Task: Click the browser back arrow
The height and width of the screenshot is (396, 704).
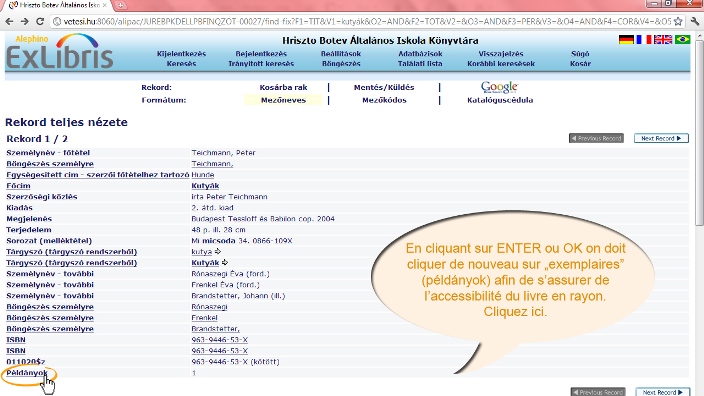Action: (x=9, y=21)
